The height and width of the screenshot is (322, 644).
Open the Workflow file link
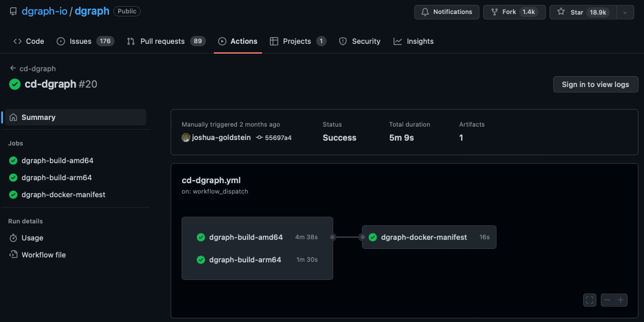point(43,254)
